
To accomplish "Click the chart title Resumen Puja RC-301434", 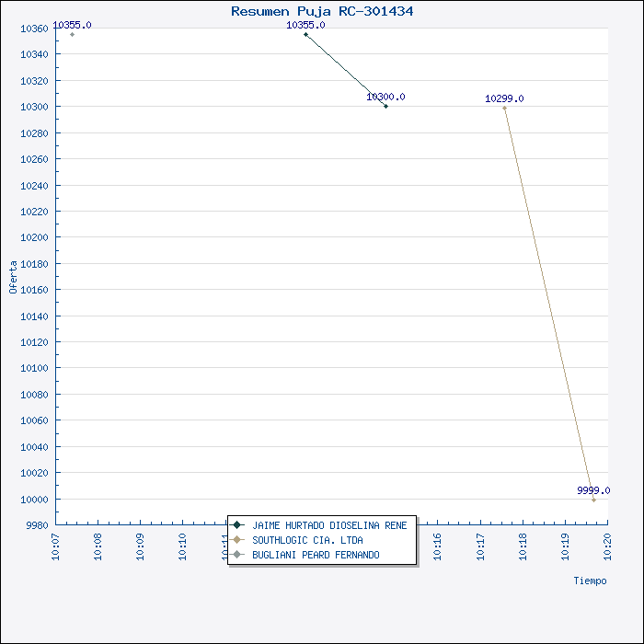I will tap(322, 11).
